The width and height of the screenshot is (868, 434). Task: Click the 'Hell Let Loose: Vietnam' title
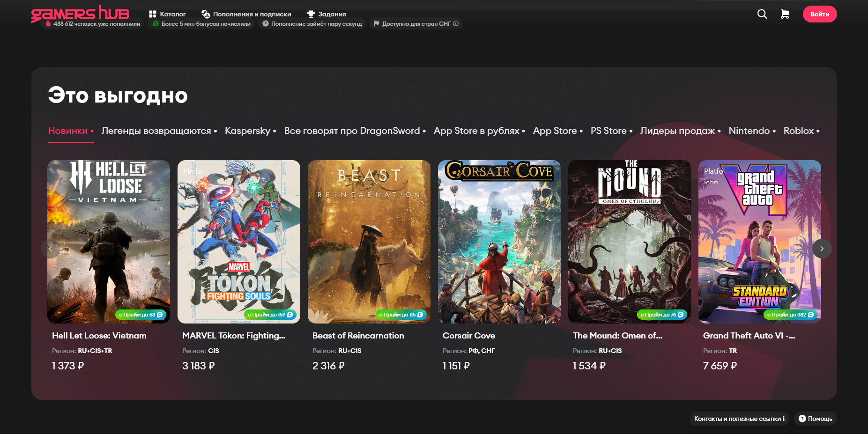coord(99,336)
